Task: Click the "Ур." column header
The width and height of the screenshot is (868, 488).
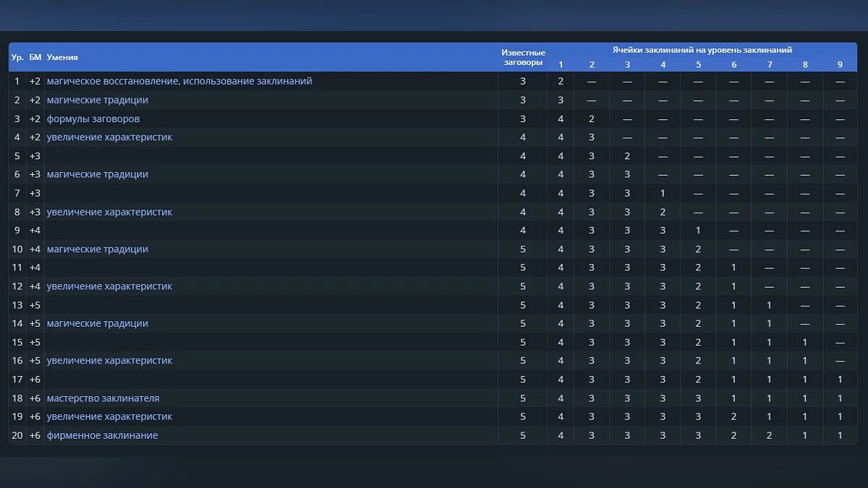Action: (17, 57)
